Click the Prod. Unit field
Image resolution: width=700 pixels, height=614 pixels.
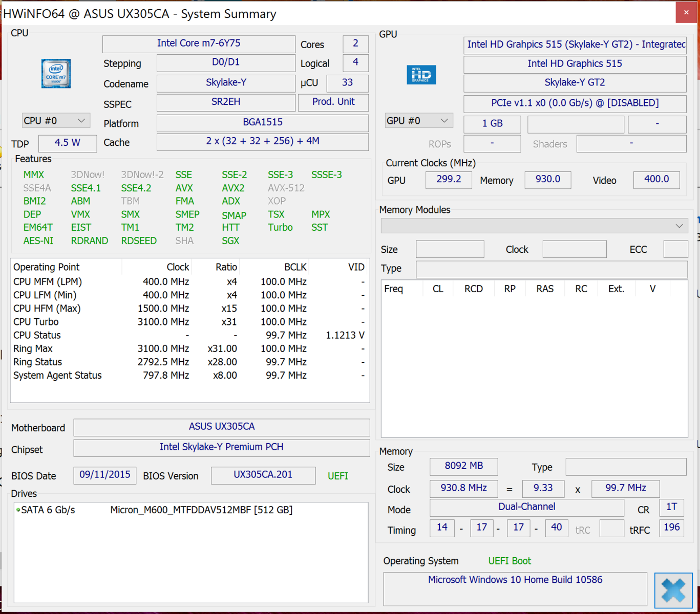[x=333, y=102]
